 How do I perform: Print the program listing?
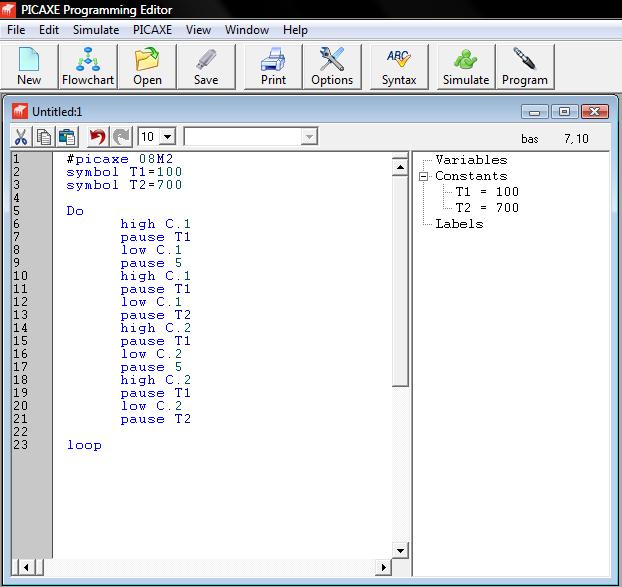pyautogui.click(x=273, y=66)
